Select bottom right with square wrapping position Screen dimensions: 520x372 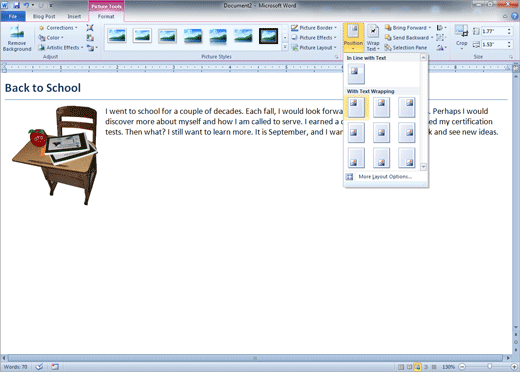(x=407, y=158)
